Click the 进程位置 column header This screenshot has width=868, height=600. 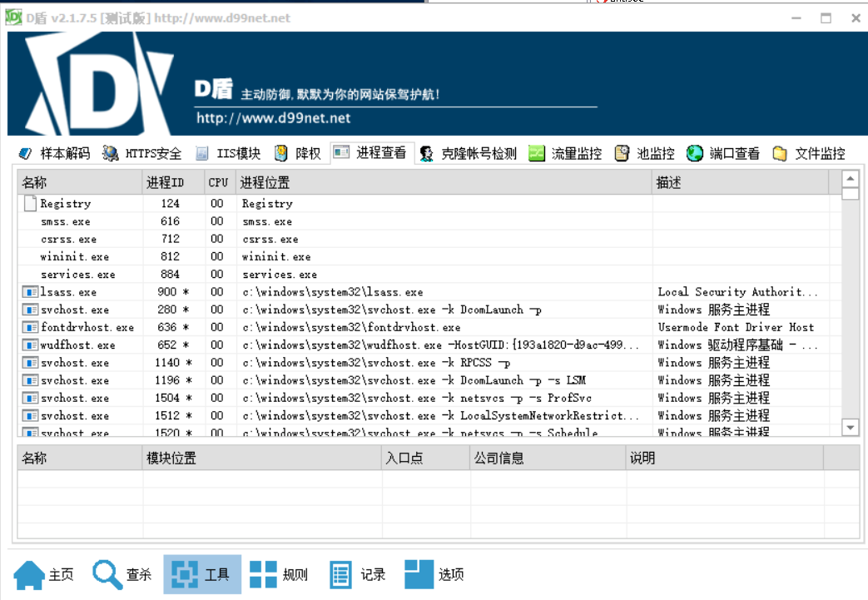coord(444,182)
